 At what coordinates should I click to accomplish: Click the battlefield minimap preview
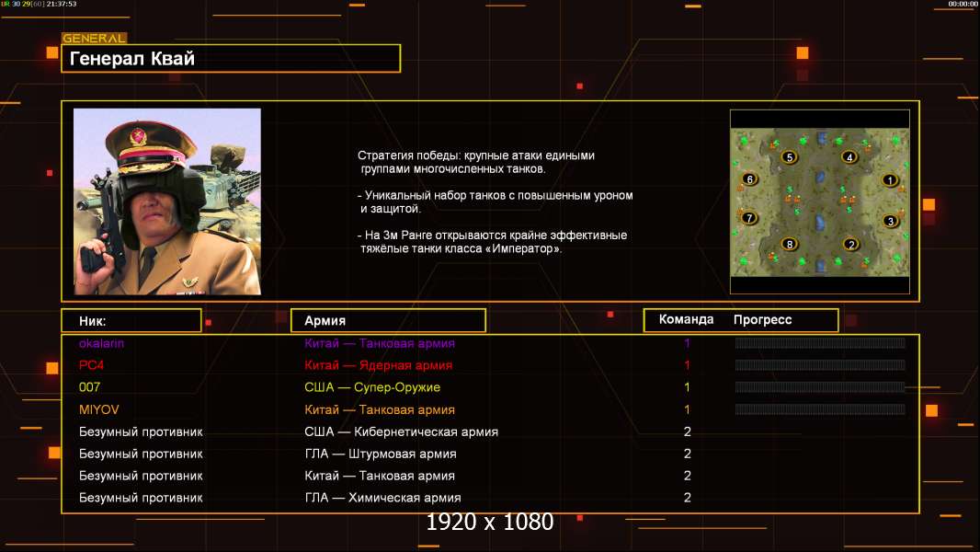[820, 202]
